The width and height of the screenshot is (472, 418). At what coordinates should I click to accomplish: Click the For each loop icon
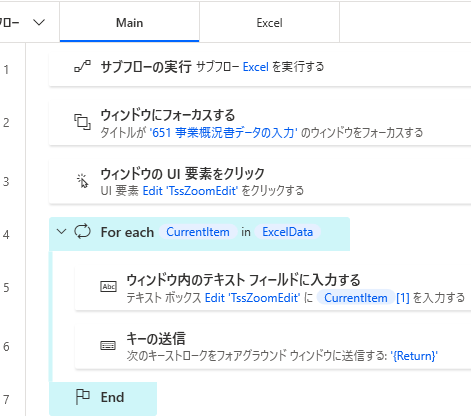tap(82, 232)
